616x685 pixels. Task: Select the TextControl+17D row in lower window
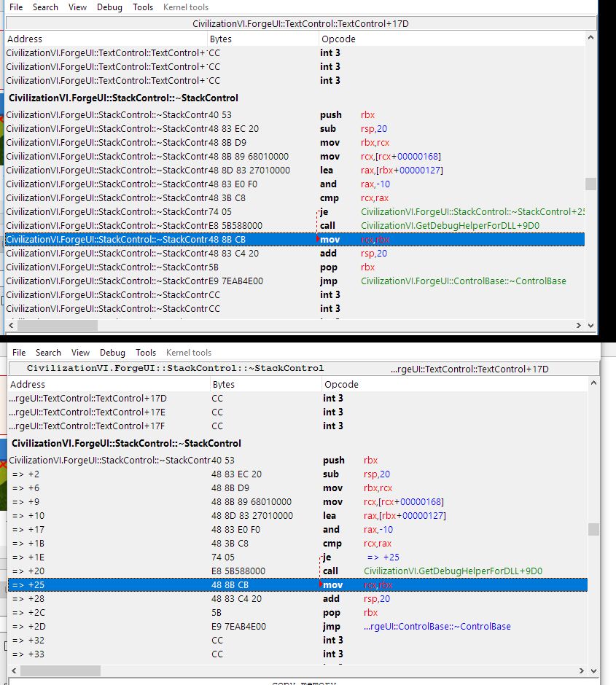point(298,398)
